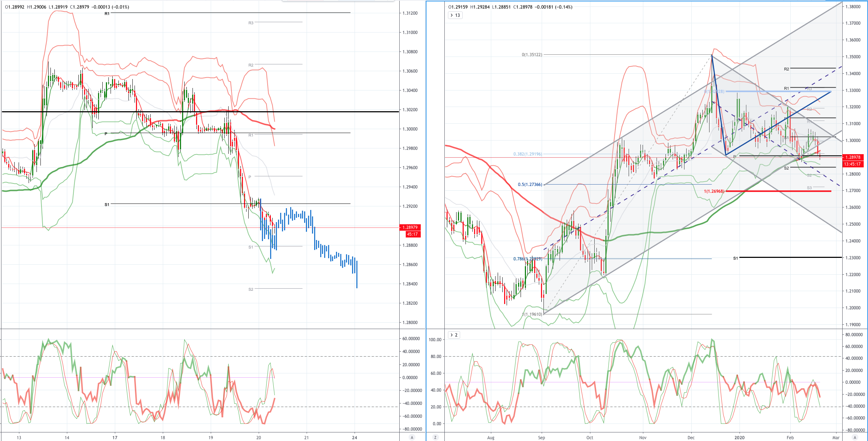
Task: Expand the collapsed 2 indicators legend in oscillator pane
Action: pos(454,335)
